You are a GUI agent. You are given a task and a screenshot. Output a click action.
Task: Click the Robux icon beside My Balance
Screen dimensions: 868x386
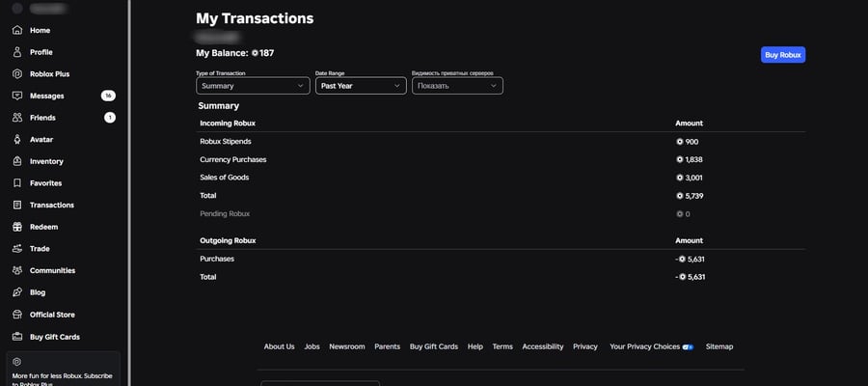(255, 53)
